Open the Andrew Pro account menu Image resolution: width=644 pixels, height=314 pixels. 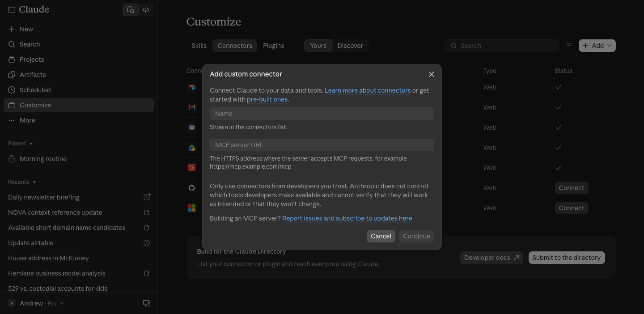click(x=36, y=303)
